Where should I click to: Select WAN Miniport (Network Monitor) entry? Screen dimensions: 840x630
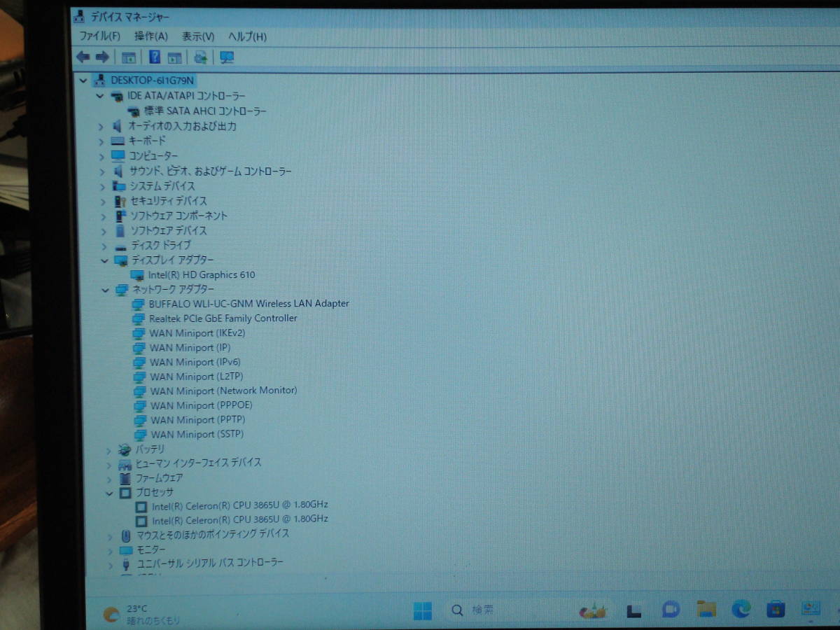coord(223,391)
